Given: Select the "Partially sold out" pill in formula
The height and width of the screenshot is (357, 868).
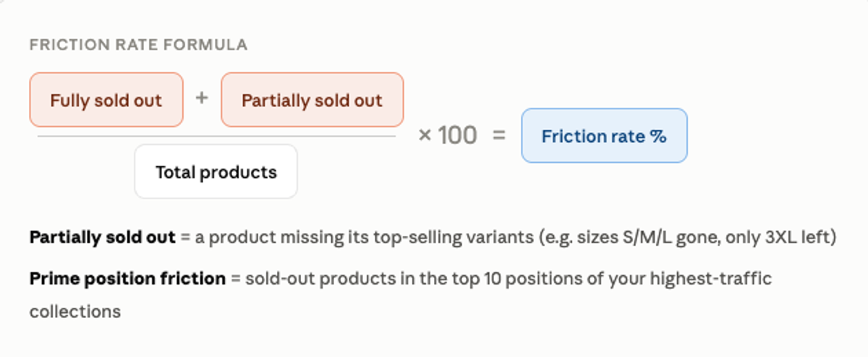Looking at the screenshot, I should [312, 100].
